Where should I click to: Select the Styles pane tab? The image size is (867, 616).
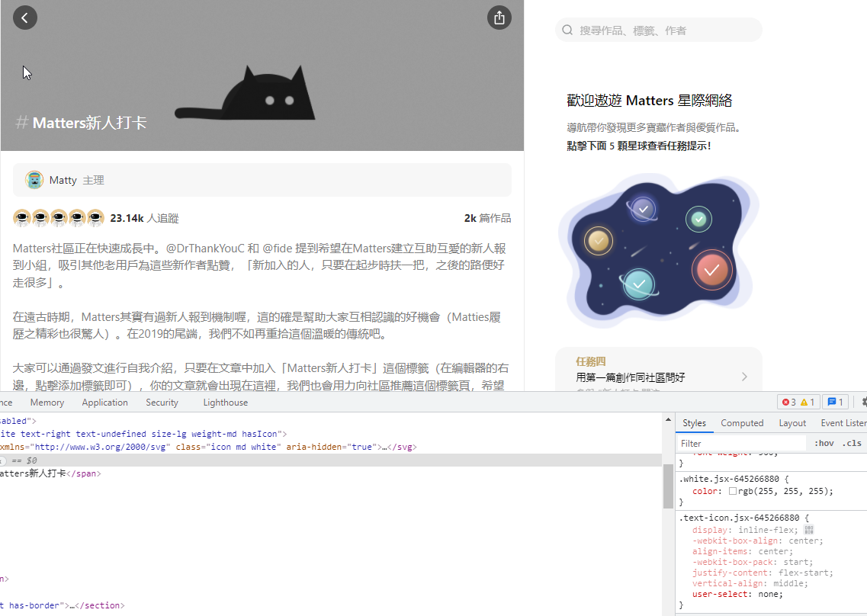(x=694, y=423)
